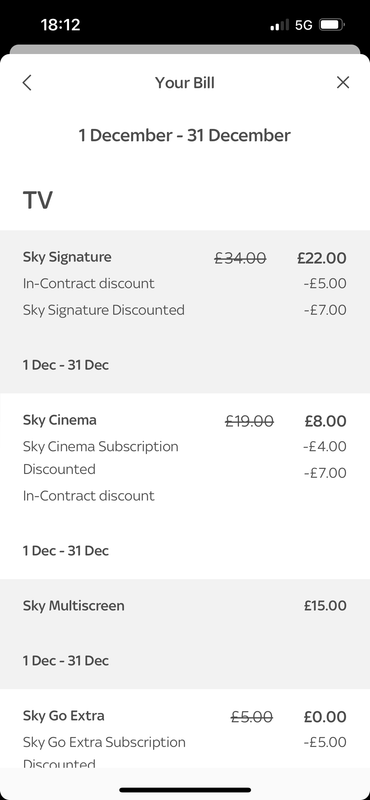This screenshot has width=370, height=800.
Task: Tap the TV section heading
Action: pyautogui.click(x=38, y=200)
